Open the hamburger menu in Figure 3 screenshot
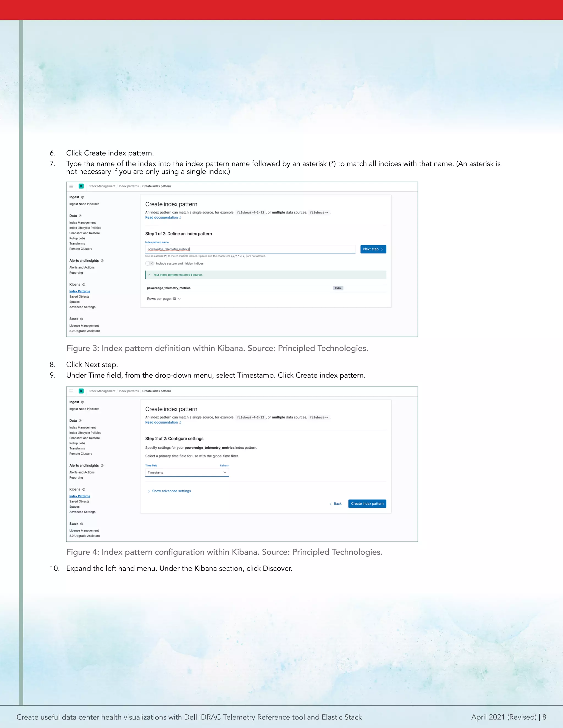Screen dimensions: 563x728 pos(71,186)
